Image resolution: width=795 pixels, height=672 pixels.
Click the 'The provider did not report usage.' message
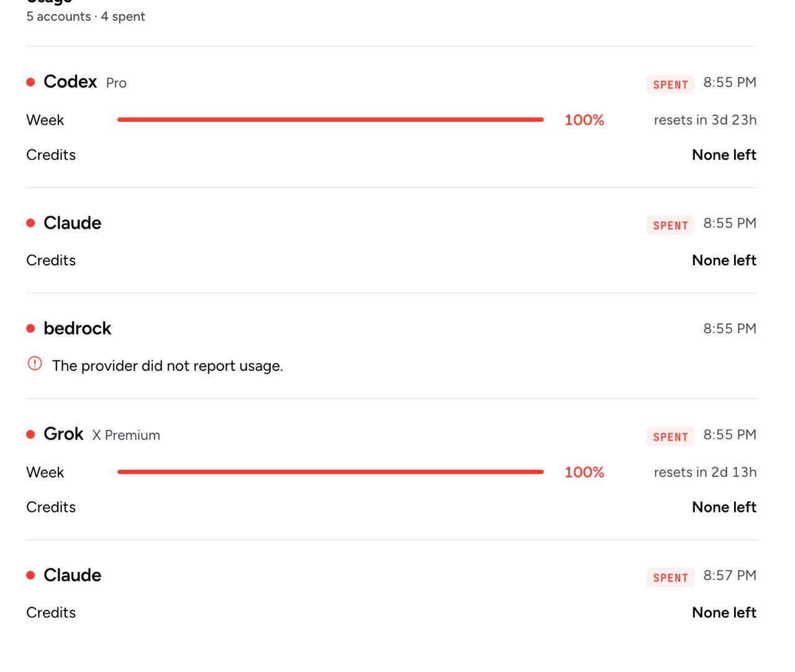pos(168,366)
